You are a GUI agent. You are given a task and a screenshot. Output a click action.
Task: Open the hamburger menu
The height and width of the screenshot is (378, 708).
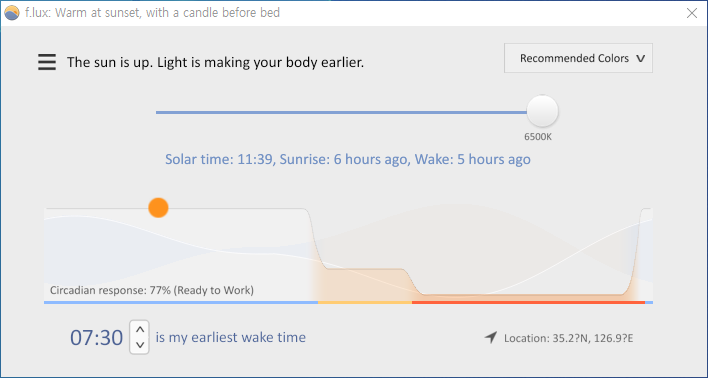[47, 62]
